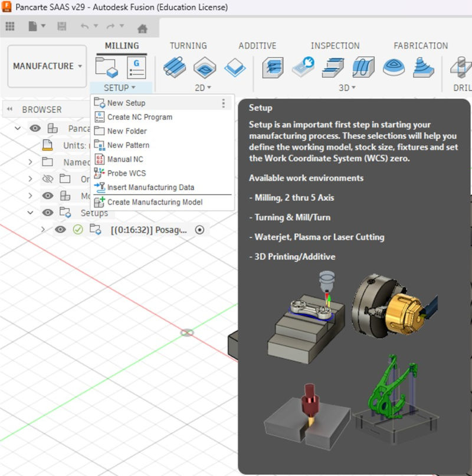Open the data panel grid icon
This screenshot has width=472, height=476.
pyautogui.click(x=10, y=27)
